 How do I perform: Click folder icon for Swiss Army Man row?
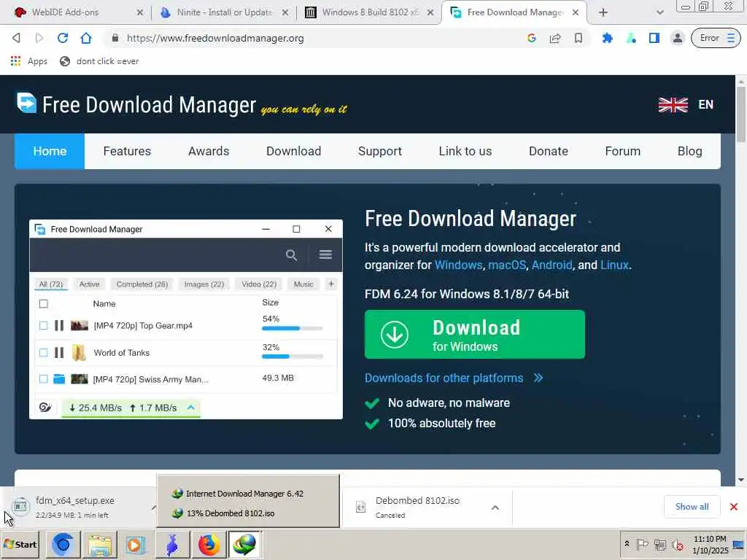point(59,379)
